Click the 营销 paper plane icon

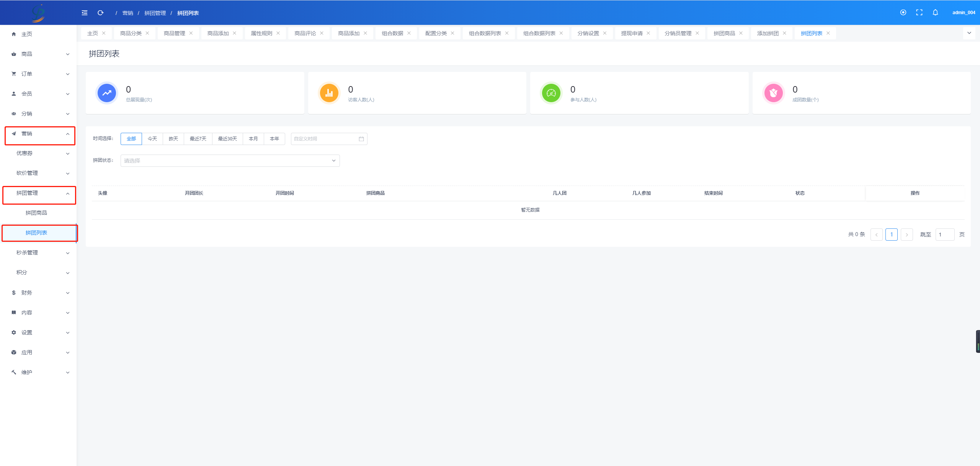[x=14, y=134]
